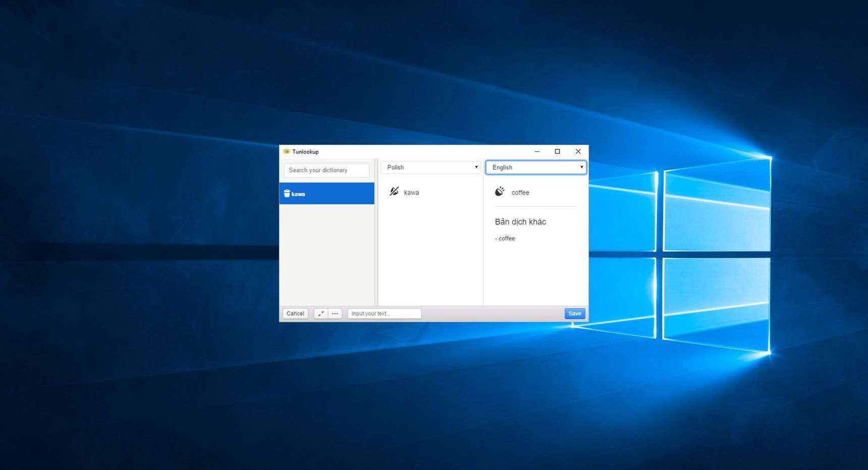Open the English target language dropdown
This screenshot has width=868, height=470.
(x=536, y=167)
